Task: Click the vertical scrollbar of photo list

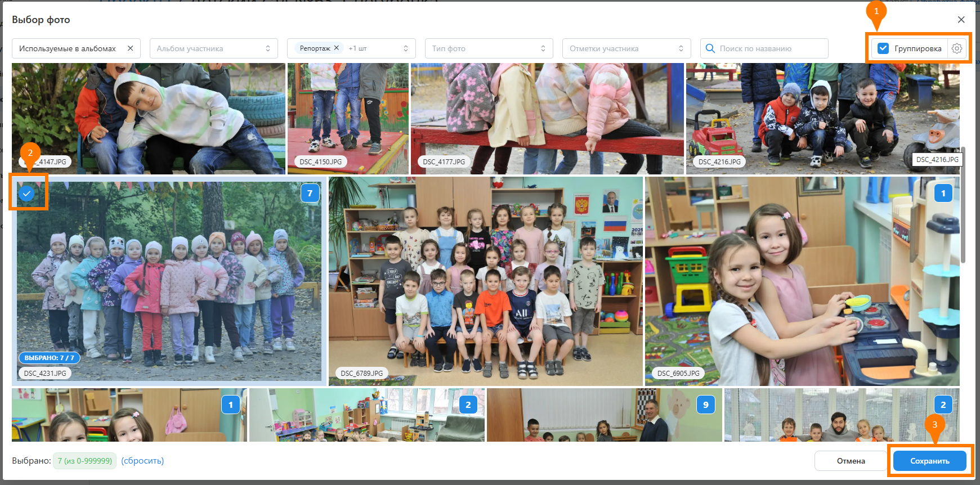Action: (963, 205)
